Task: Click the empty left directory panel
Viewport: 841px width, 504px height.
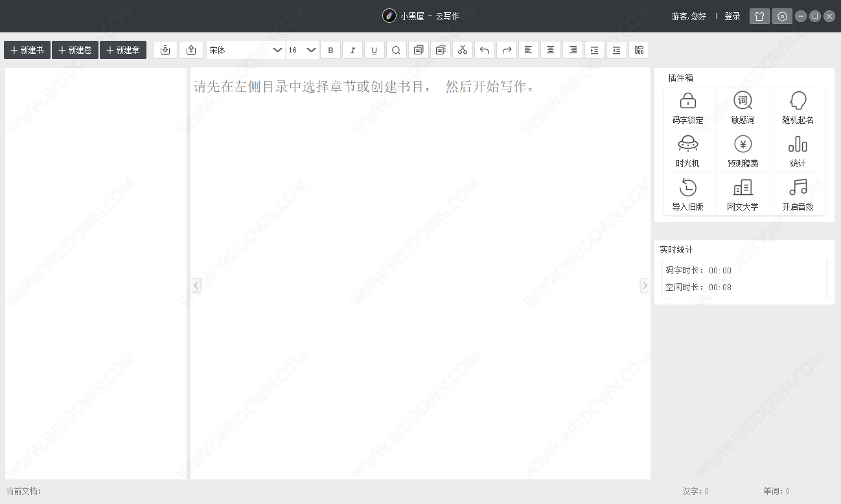Action: pyautogui.click(x=96, y=273)
